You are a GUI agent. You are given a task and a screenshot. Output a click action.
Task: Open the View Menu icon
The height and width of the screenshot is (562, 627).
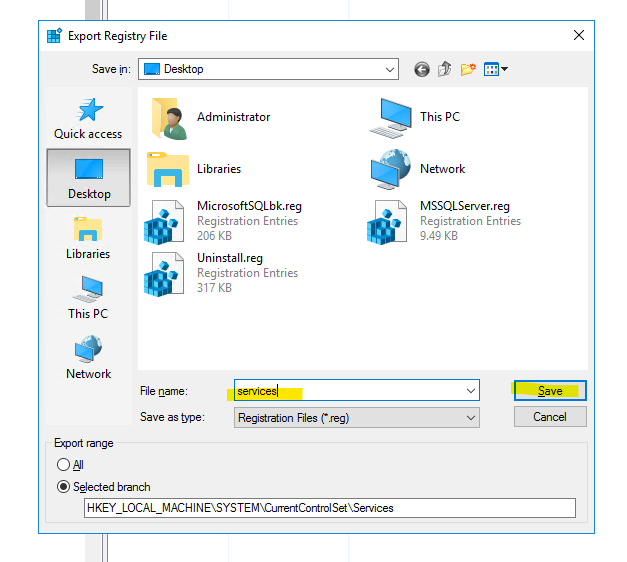tap(495, 69)
